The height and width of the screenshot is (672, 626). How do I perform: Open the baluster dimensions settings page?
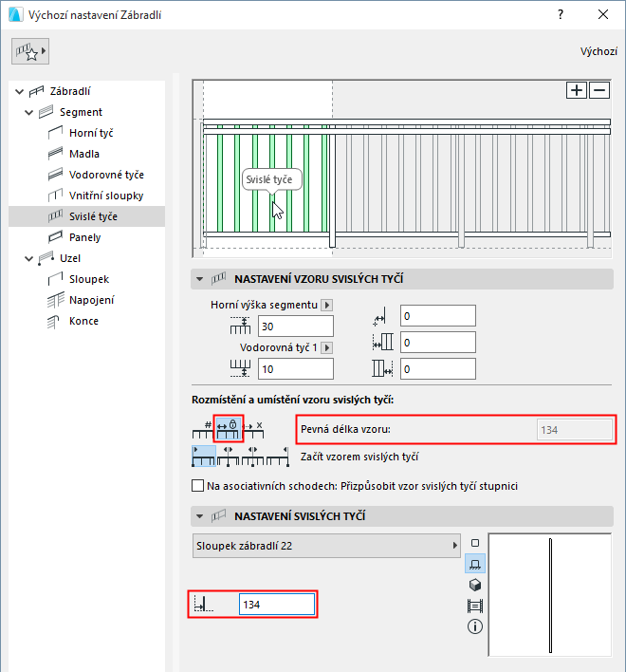click(x=475, y=606)
